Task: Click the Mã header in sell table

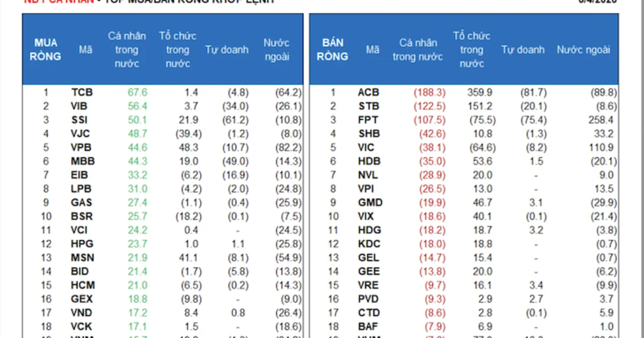Action: [x=373, y=49]
